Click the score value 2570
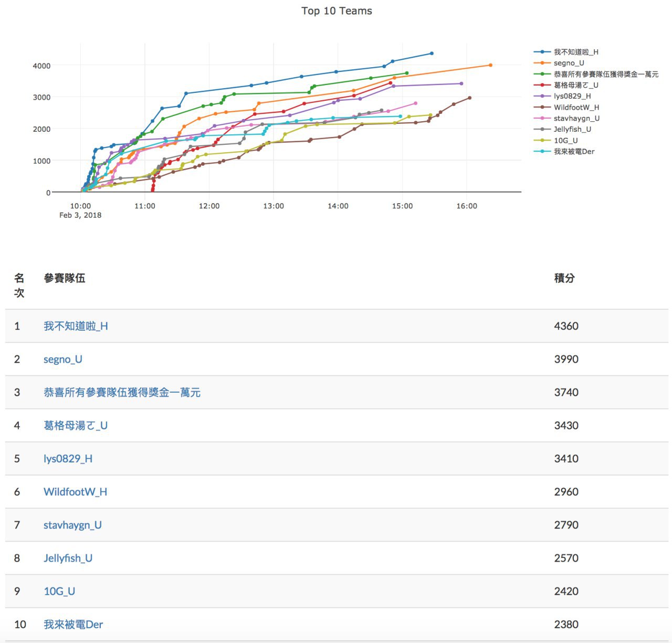 point(566,558)
